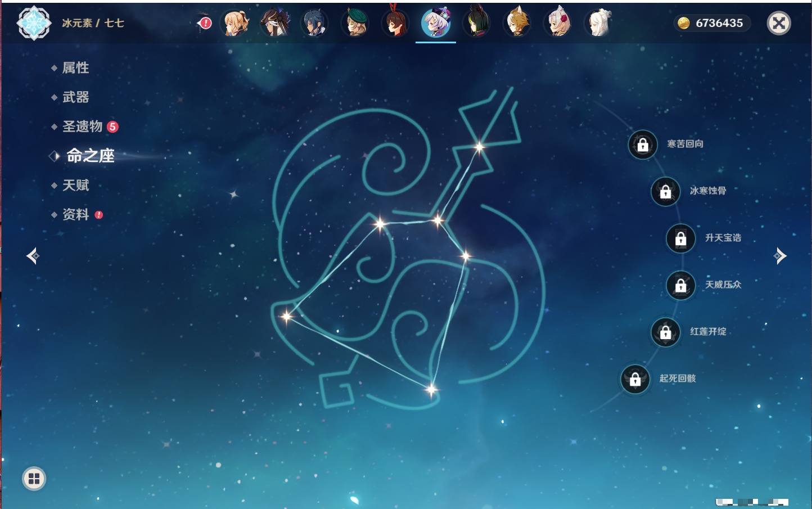Open locked constellation 冰寒蚀骨 lock icon
The height and width of the screenshot is (509, 812).
(x=666, y=191)
